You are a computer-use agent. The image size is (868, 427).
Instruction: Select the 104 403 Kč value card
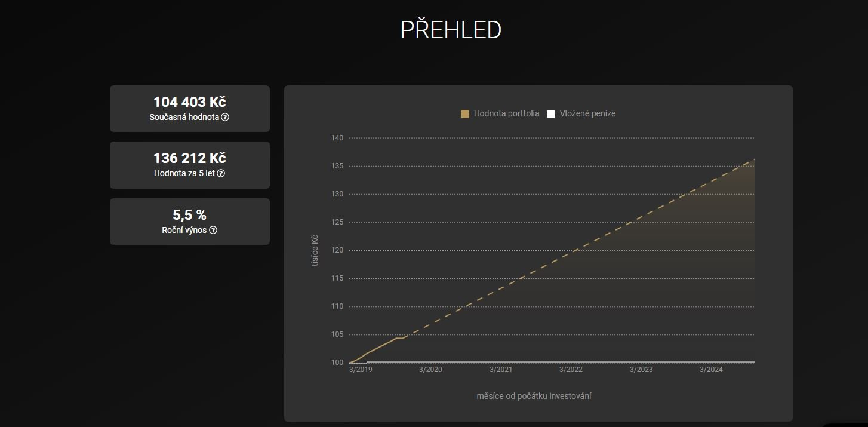(189, 108)
